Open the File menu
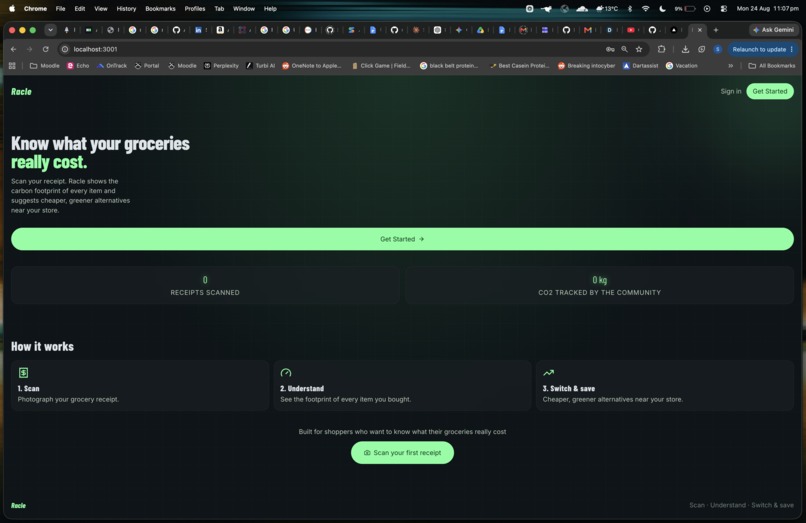806x523 pixels. [x=60, y=9]
